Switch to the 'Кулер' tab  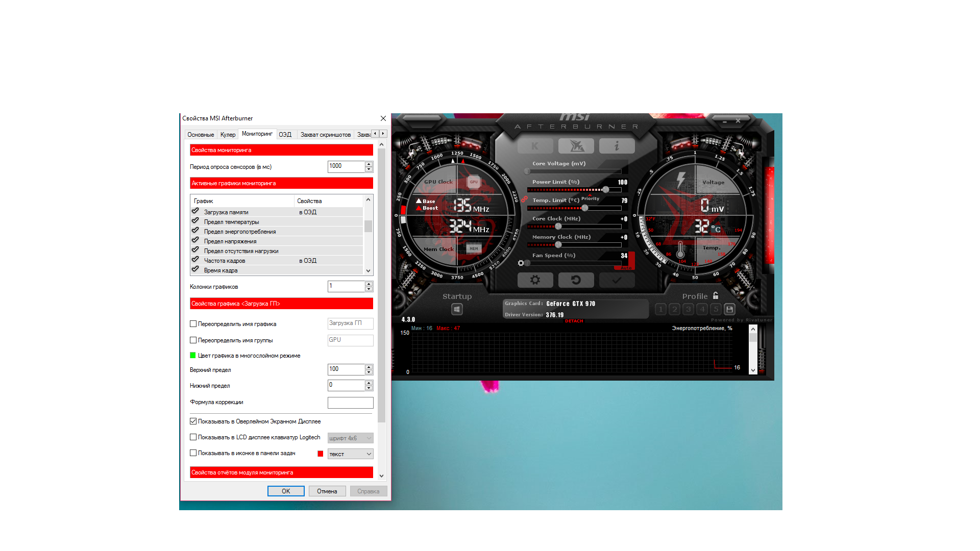pyautogui.click(x=228, y=135)
